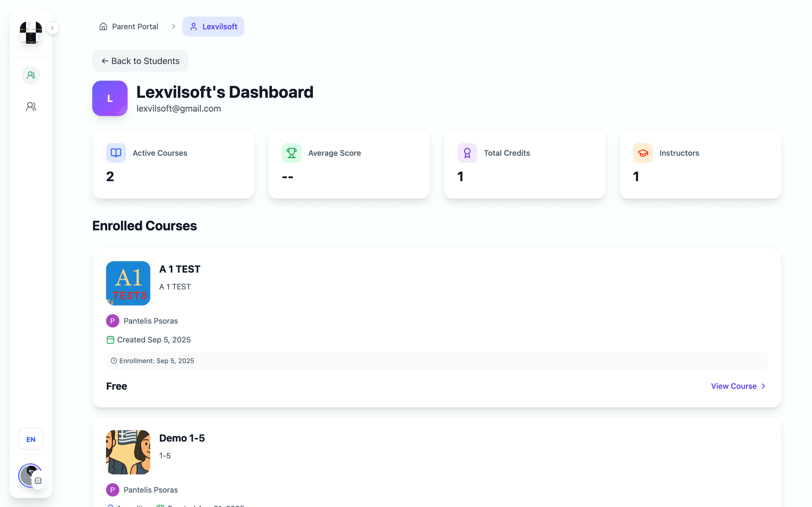The image size is (812, 507).
Task: Go to Parent Portal breadcrumb
Action: [x=128, y=27]
